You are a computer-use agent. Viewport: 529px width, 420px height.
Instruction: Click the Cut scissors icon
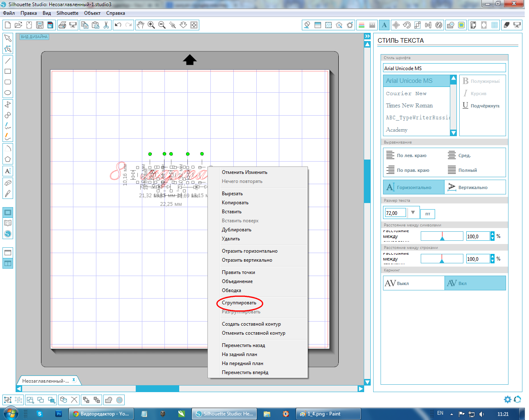(106, 25)
